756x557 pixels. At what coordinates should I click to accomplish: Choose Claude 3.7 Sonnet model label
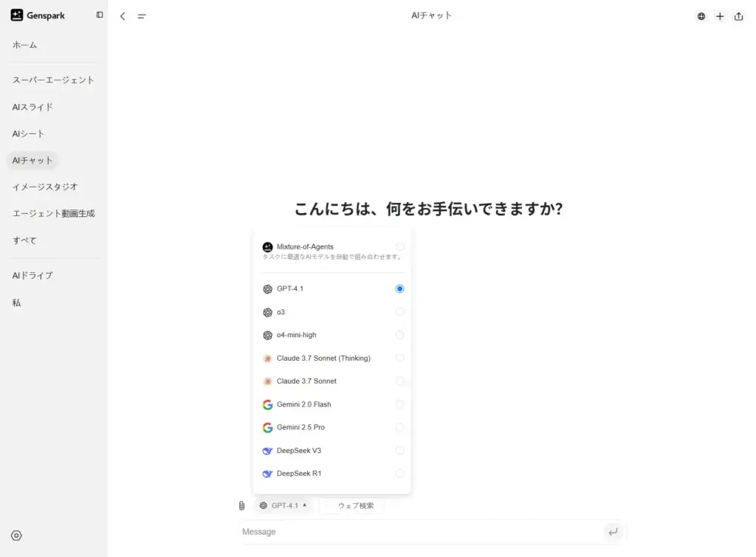point(306,381)
